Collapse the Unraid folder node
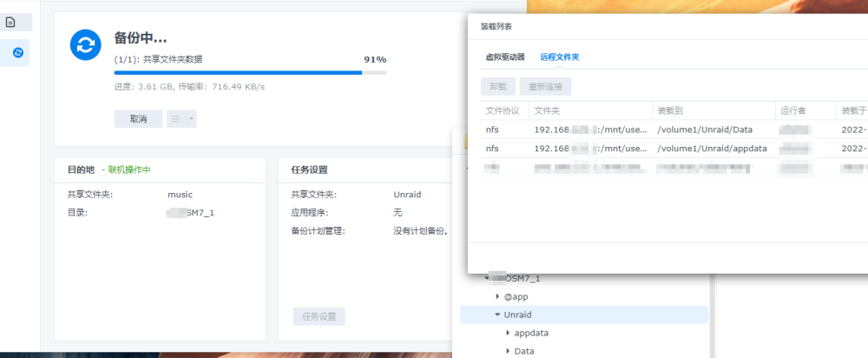Screen dimensions: 868x358 pyautogui.click(x=497, y=315)
